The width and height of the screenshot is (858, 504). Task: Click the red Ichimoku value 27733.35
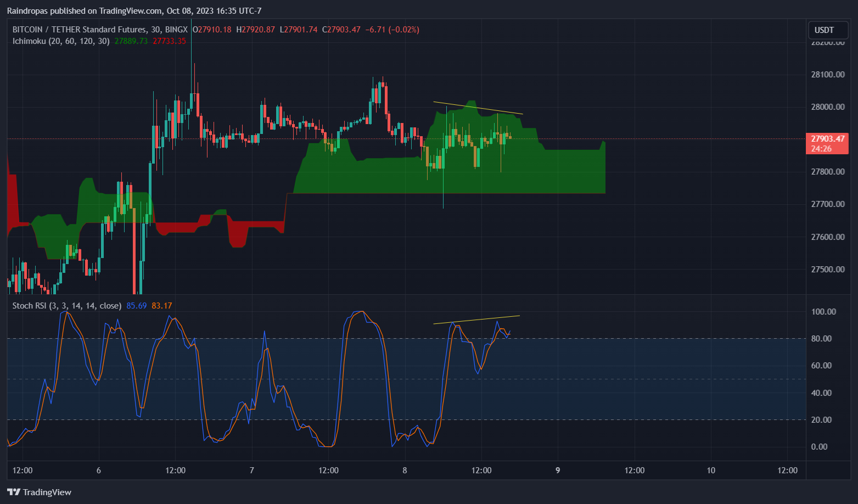[x=169, y=41]
